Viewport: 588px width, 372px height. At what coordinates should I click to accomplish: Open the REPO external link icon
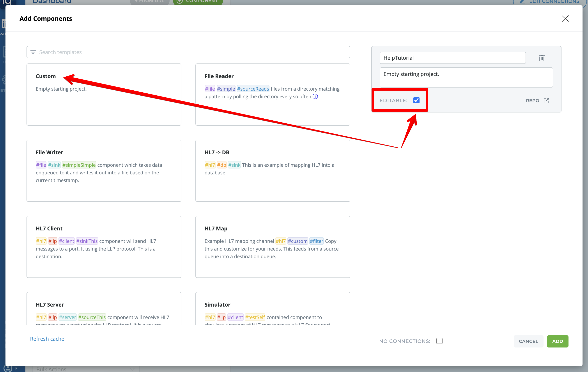tap(546, 100)
